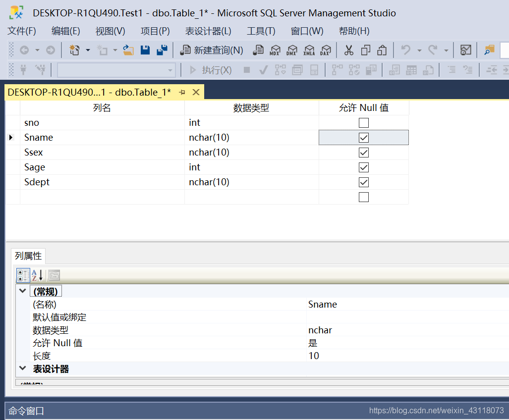Click the change connection icon
509x420 pixels.
[41, 69]
